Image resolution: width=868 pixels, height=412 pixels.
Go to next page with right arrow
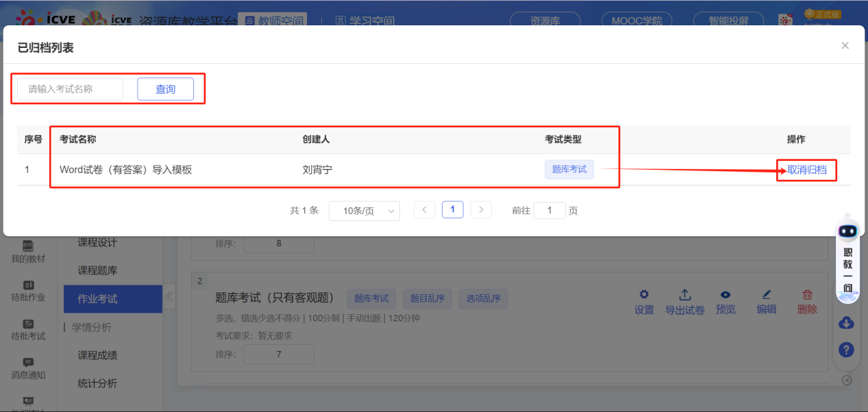tap(482, 209)
